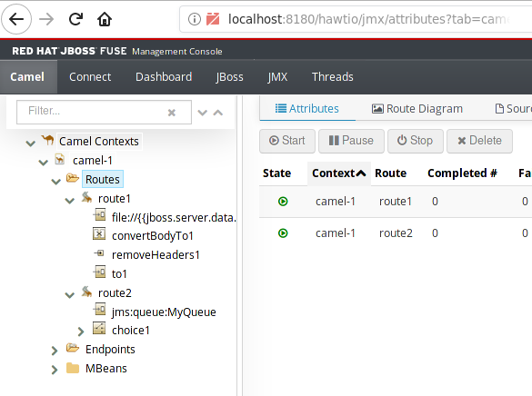
Task: Click the red crossed-out icon in the address bar
Action: tap(213, 19)
